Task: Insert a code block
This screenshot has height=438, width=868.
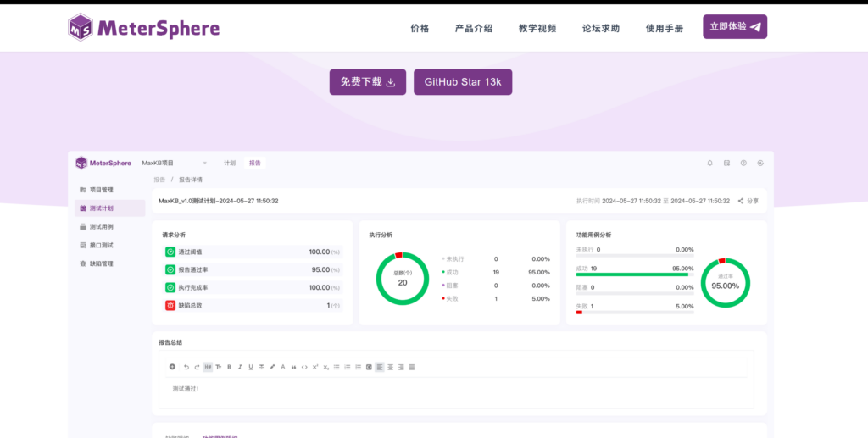Action: click(x=369, y=367)
